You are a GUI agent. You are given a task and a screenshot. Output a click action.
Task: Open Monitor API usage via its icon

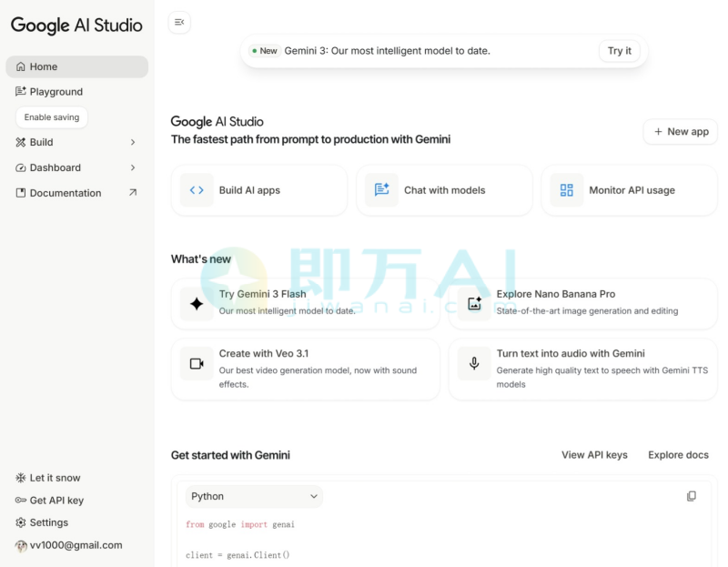(566, 190)
